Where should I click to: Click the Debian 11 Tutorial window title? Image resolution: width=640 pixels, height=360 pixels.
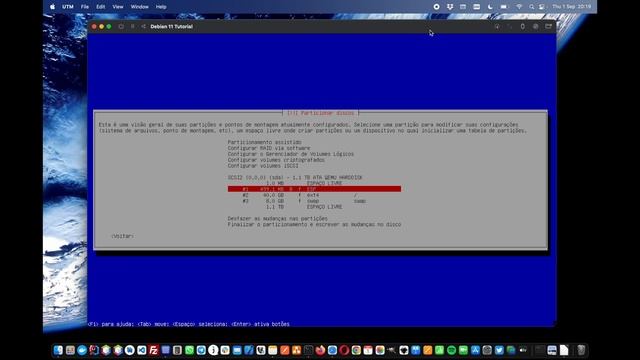(x=171, y=27)
